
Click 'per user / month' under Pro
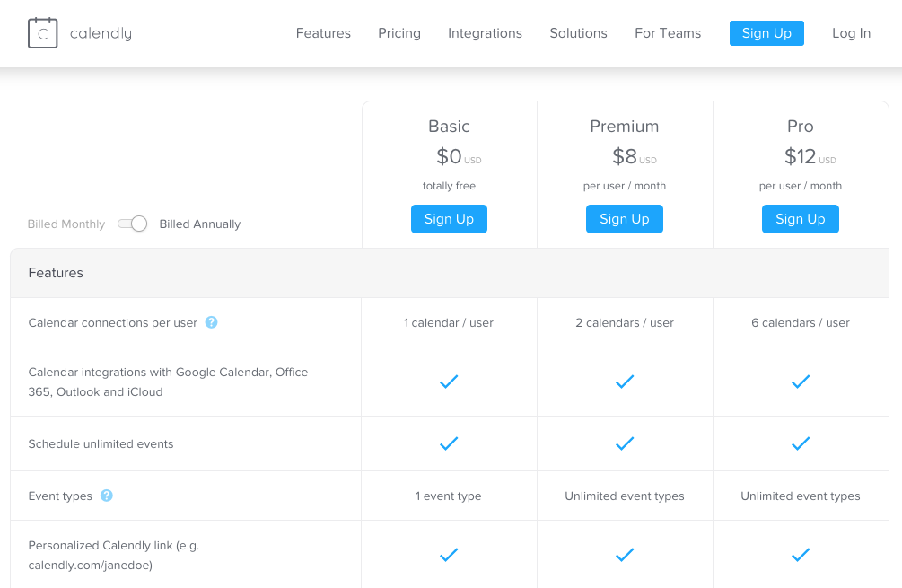(x=801, y=186)
